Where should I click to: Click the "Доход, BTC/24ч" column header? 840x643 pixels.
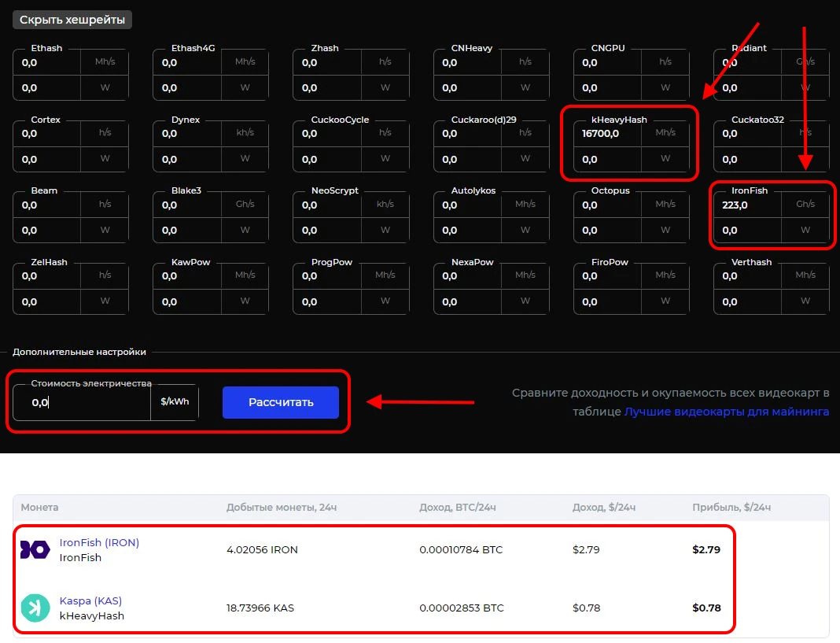click(x=458, y=508)
